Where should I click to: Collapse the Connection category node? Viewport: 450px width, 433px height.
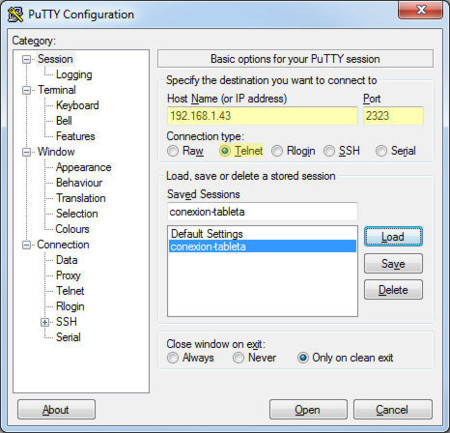[26, 245]
